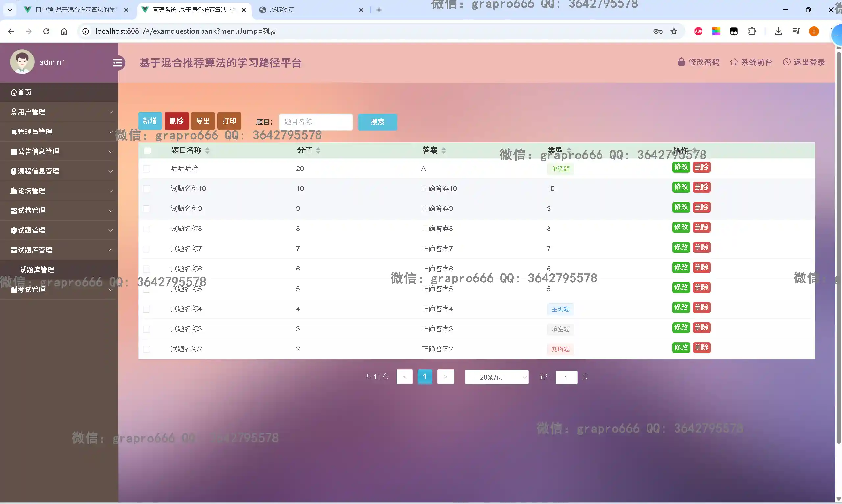Check the 哈哈哈哈 row checkbox
Viewport: 842px width, 504px height.
[147, 169]
